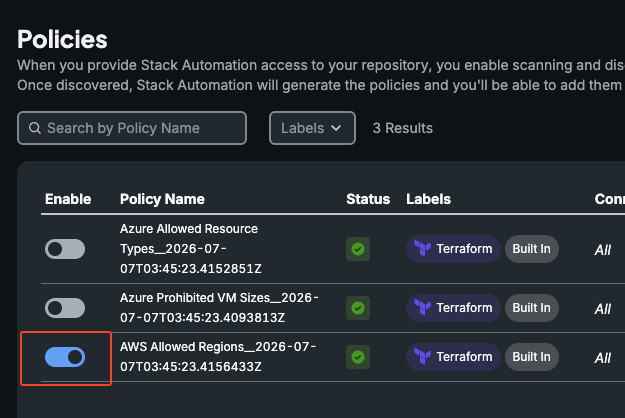Click the Policy Name column header

[x=162, y=199]
